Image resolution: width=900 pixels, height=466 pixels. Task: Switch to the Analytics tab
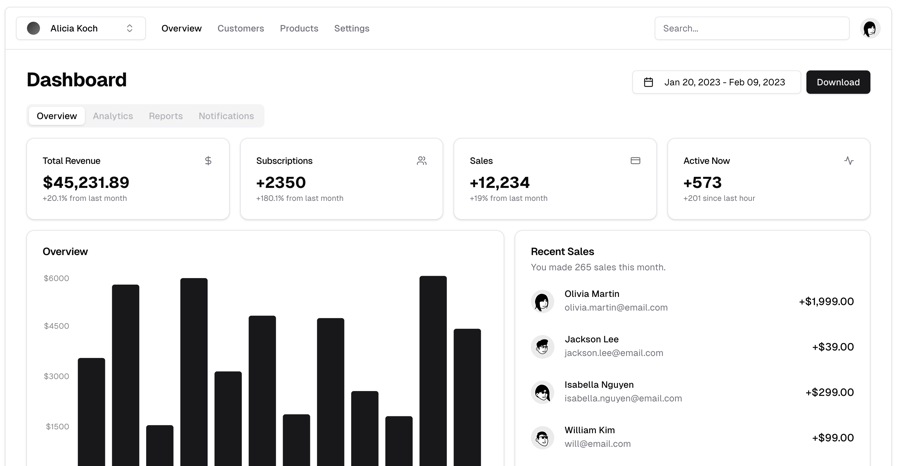pos(113,116)
